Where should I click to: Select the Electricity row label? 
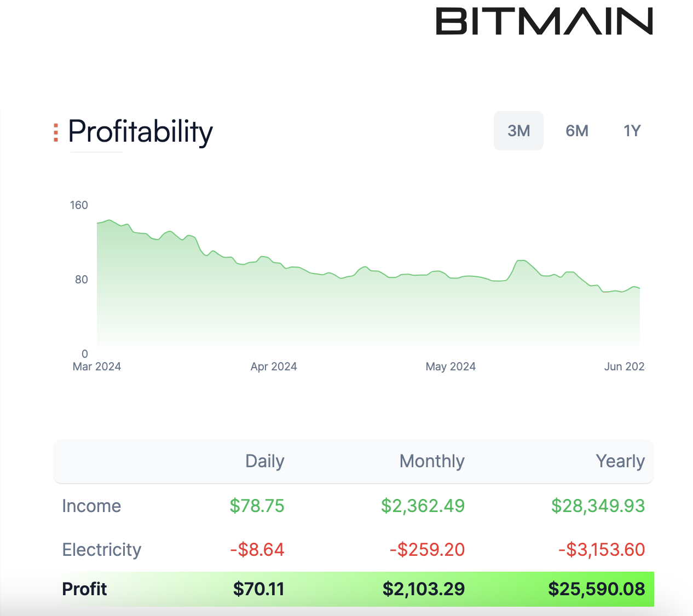pyautogui.click(x=102, y=550)
